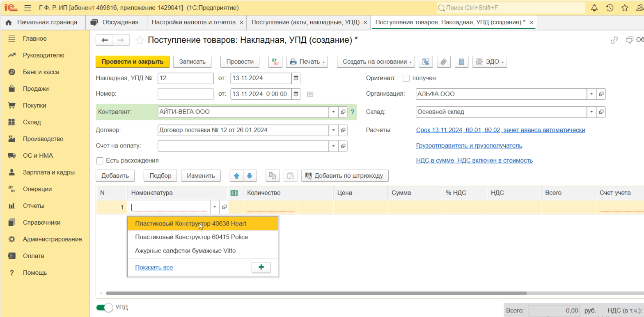Viewport: 644px width, 317px height.
Task: Click the Дт/Кт accounting entries icon
Action: coord(275,62)
